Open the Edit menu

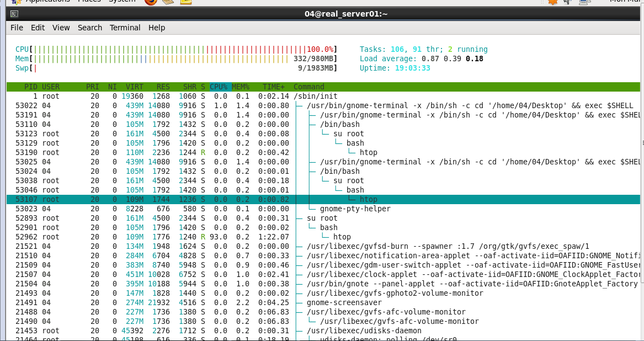[x=38, y=28]
